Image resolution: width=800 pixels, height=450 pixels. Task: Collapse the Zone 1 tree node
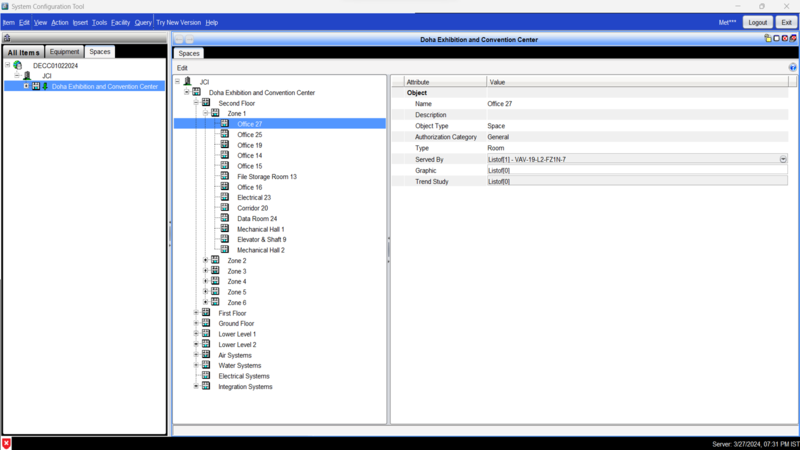pyautogui.click(x=205, y=114)
